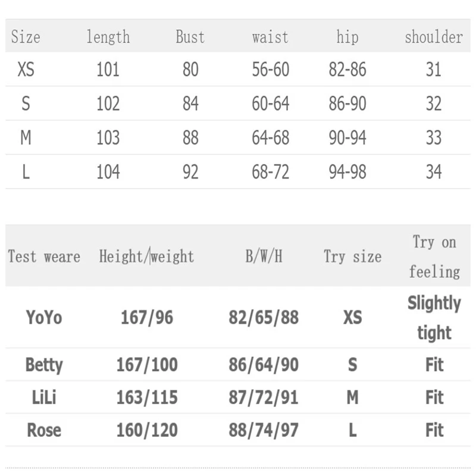Click the "Size" column header
The height and width of the screenshot is (476, 476).
(26, 37)
